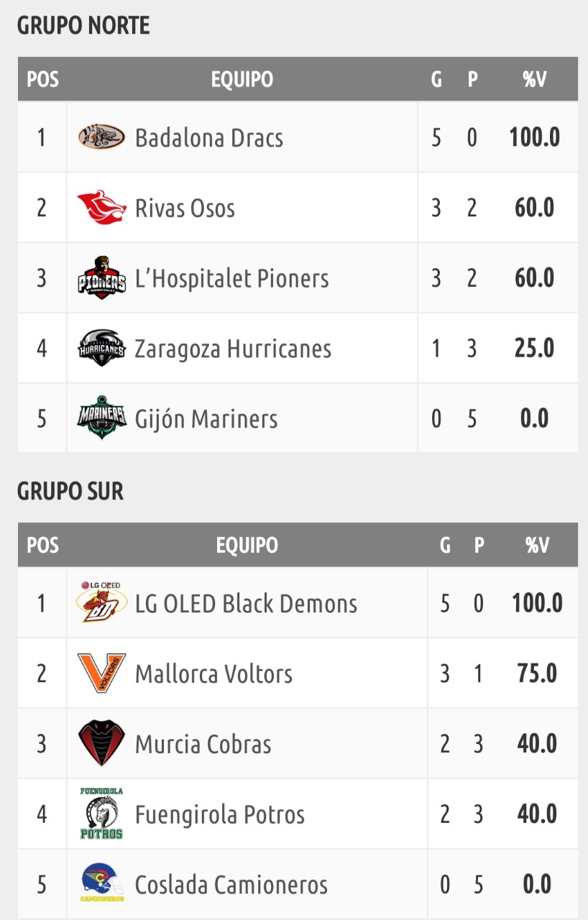Click the Rivas Osos red bear logo
This screenshot has width=588, height=920.
pos(102,207)
